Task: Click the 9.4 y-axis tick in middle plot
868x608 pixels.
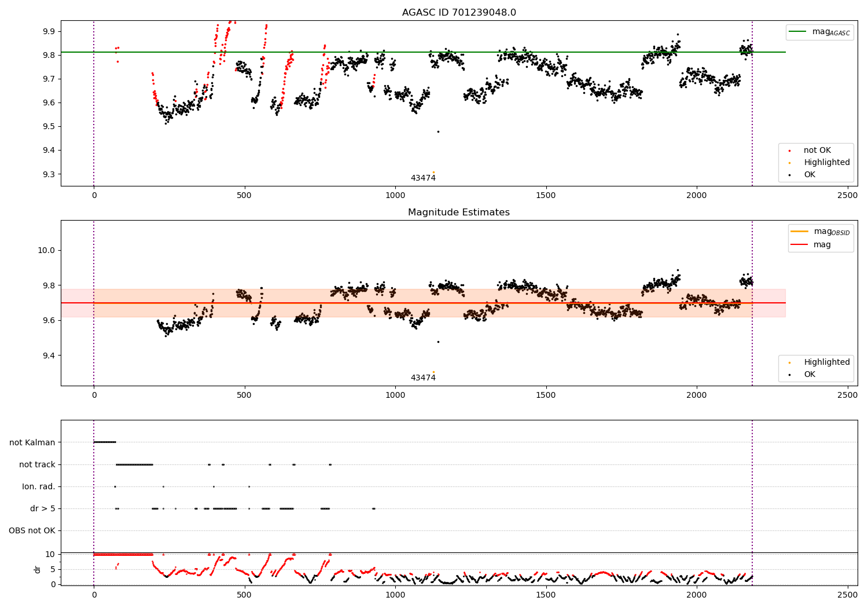Action: [50, 356]
